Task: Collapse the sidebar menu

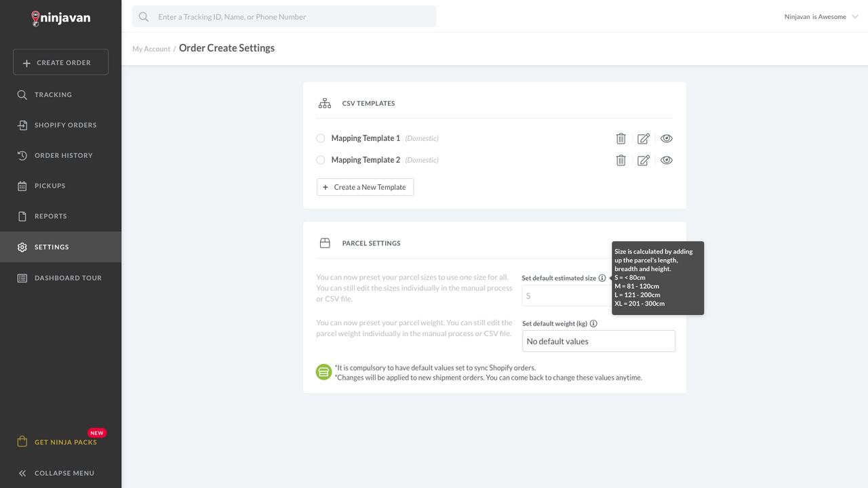Action: (x=60, y=473)
